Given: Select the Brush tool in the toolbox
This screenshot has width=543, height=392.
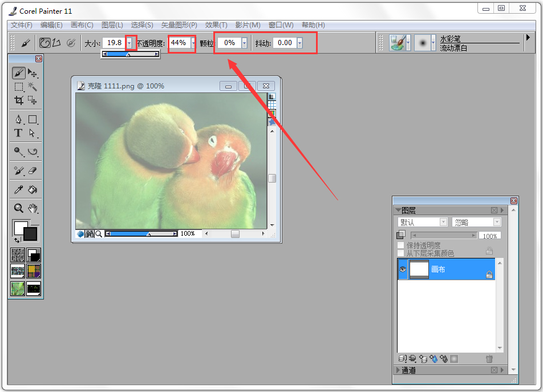Looking at the screenshot, I should point(18,73).
